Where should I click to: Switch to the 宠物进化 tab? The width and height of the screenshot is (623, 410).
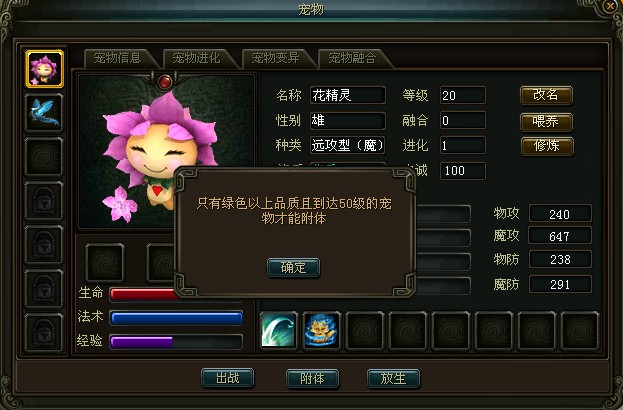coord(196,58)
